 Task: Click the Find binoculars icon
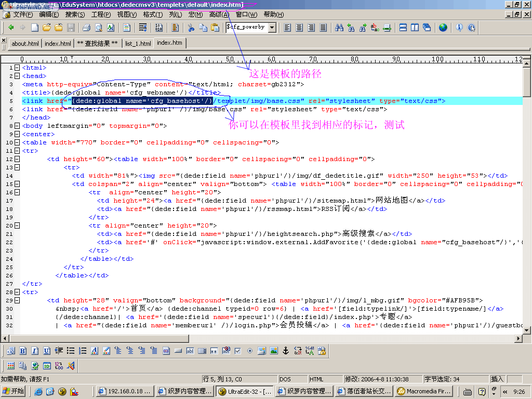click(x=339, y=28)
